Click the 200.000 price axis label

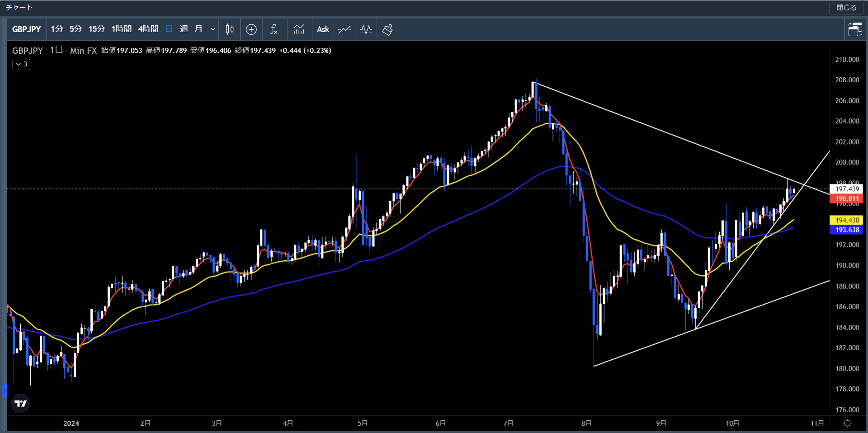(847, 162)
